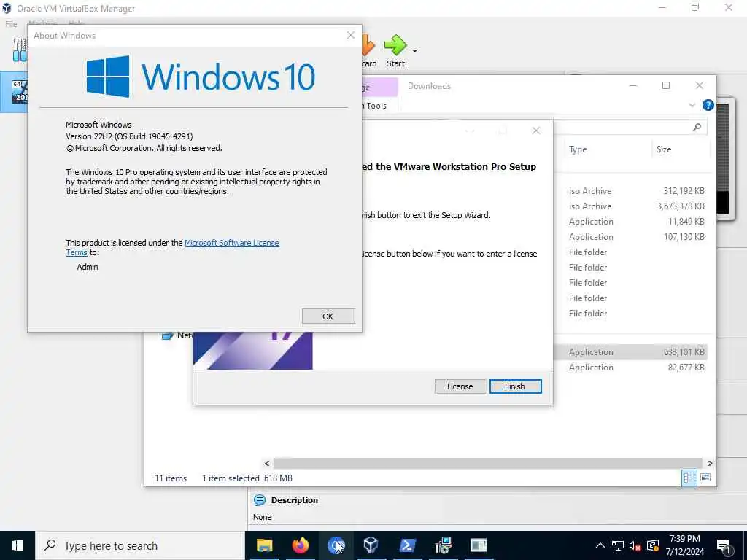The width and height of the screenshot is (747, 560).
Task: Select the iso Archive row sized 312,192 KB
Action: coord(631,191)
